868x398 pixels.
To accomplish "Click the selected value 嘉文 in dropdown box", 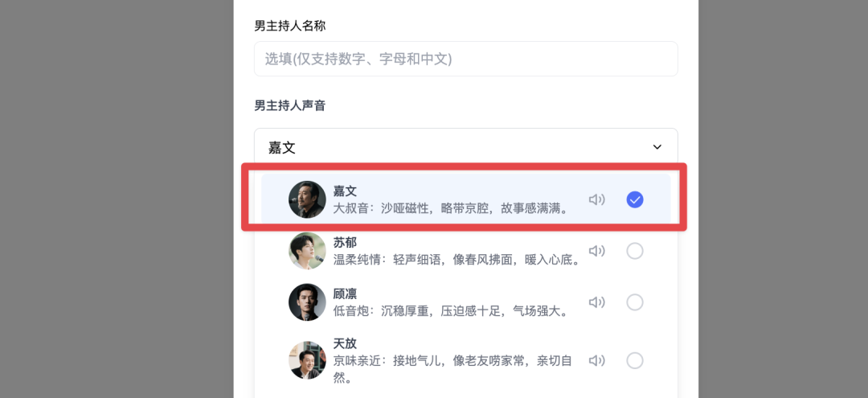I will pos(282,147).
